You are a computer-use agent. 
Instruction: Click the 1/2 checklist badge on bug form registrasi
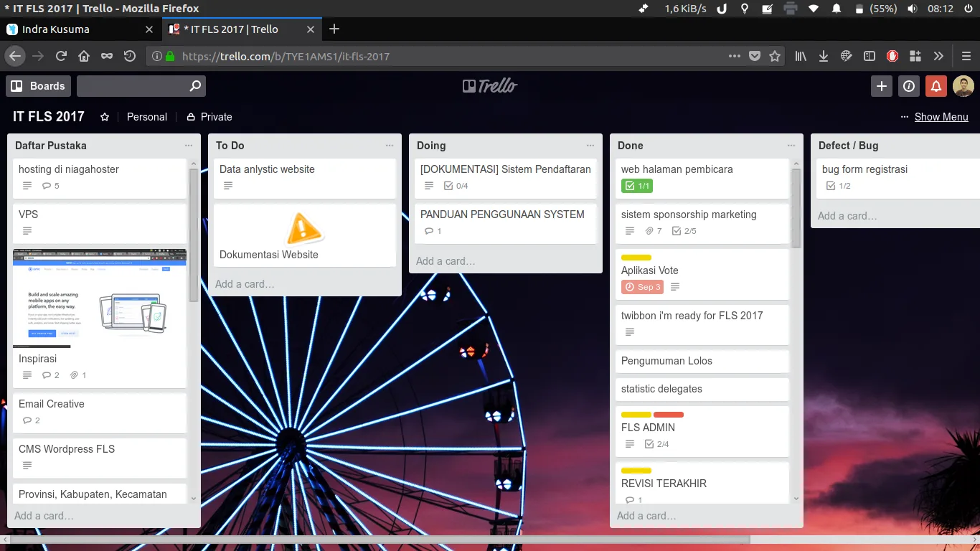click(839, 186)
